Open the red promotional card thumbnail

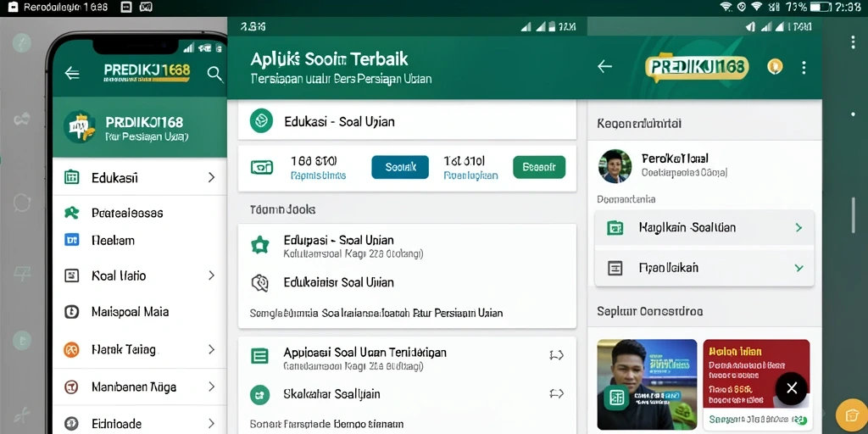tap(756, 385)
